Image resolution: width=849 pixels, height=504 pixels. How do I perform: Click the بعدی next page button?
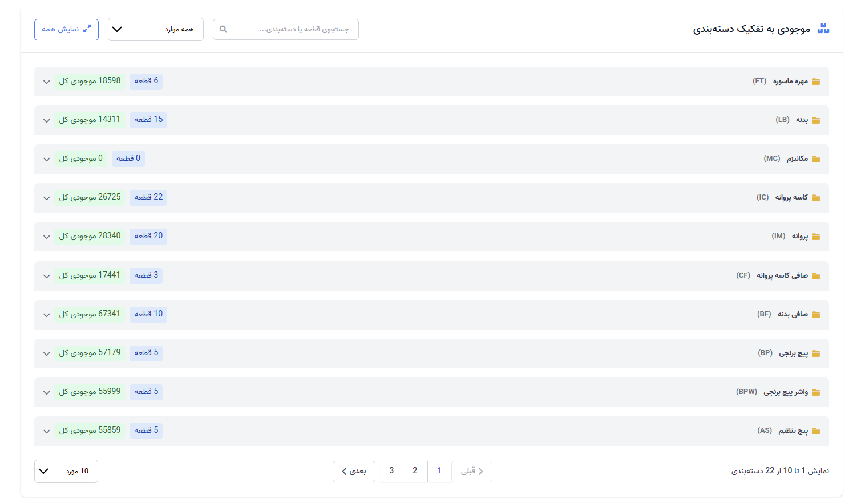pyautogui.click(x=354, y=471)
